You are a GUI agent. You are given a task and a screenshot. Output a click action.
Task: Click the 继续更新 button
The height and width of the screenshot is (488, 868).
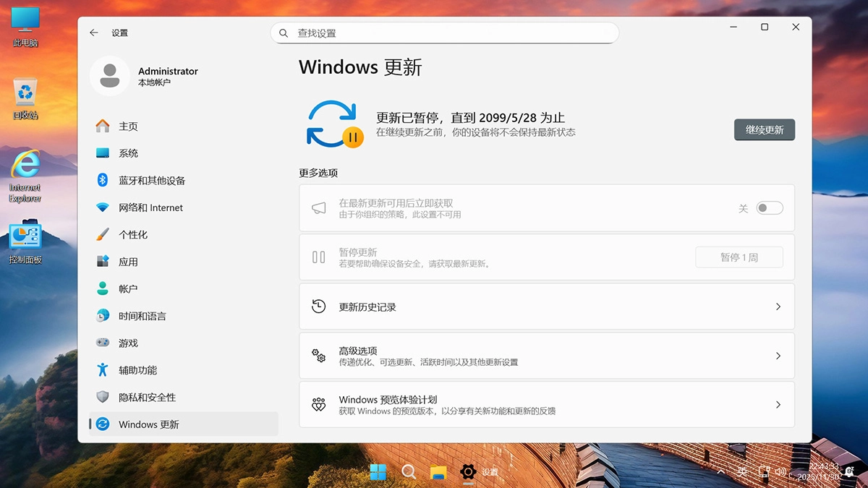[x=764, y=129]
